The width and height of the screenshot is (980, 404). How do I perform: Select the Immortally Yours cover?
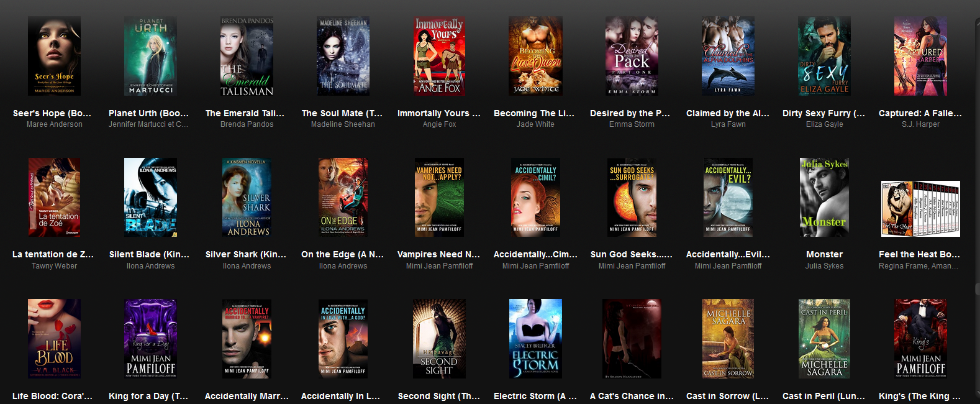point(439,56)
